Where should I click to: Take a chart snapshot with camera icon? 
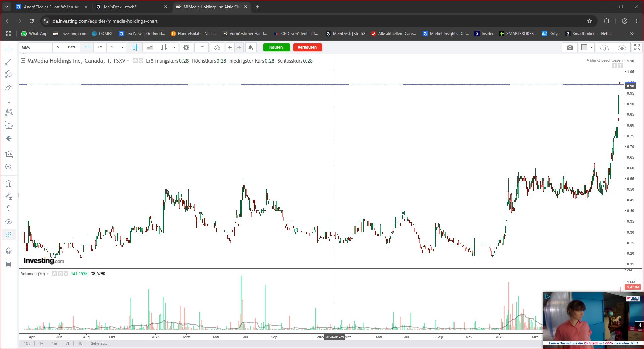[x=570, y=47]
